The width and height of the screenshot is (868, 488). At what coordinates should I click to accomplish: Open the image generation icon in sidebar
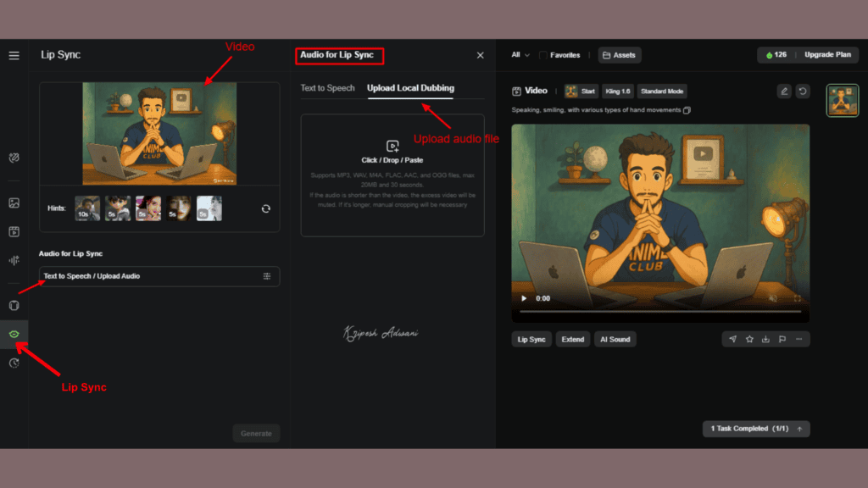[14, 202]
